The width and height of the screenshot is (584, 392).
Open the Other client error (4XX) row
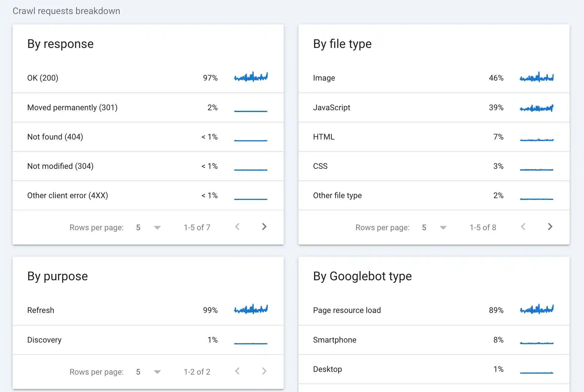coord(148,195)
